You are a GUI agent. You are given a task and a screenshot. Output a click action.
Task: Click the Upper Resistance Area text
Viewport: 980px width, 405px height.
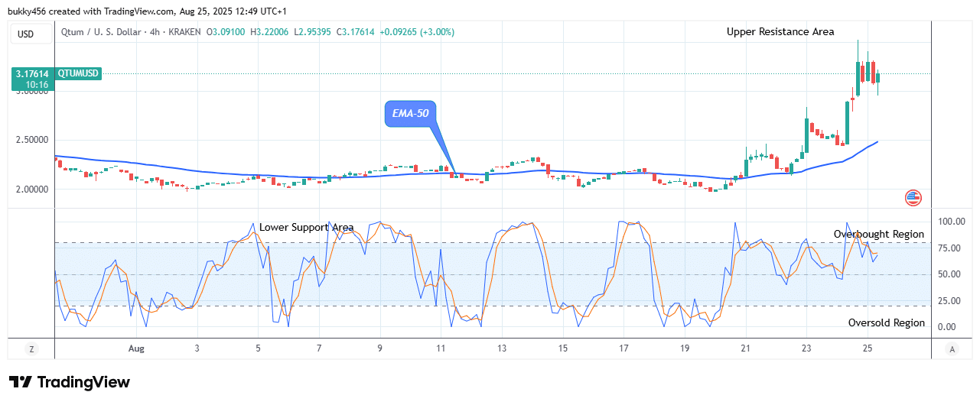click(780, 32)
